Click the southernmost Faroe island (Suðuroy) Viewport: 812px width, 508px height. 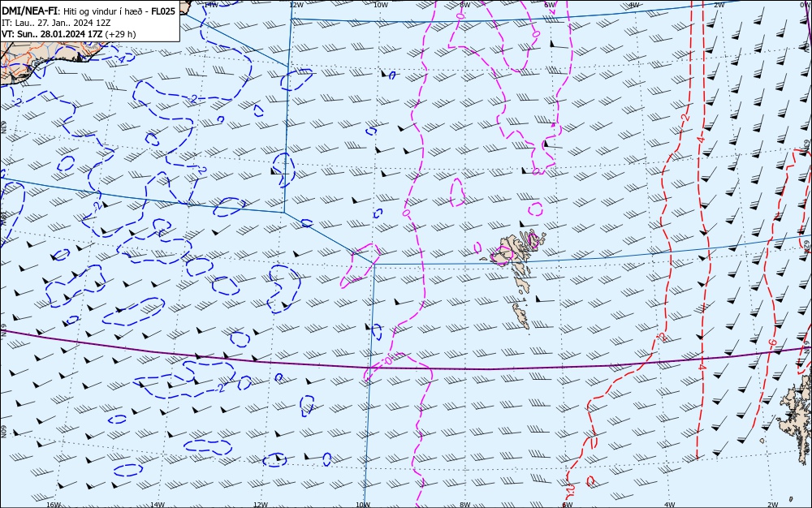coord(521,316)
